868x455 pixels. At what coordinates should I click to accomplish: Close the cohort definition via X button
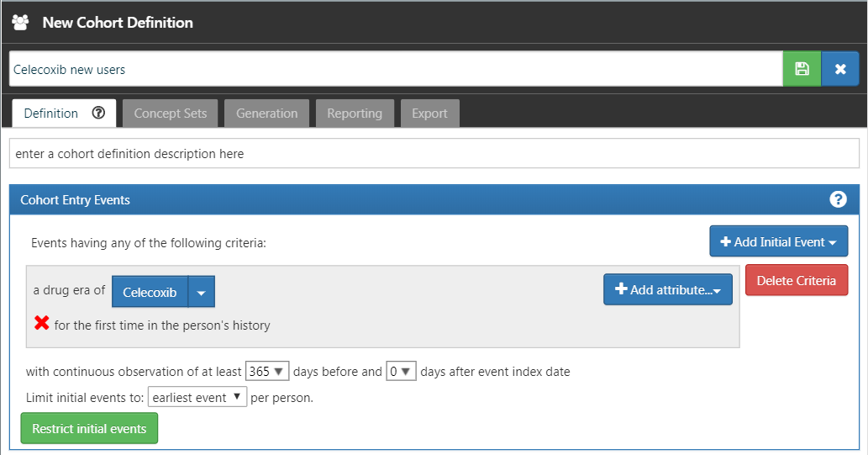point(839,69)
